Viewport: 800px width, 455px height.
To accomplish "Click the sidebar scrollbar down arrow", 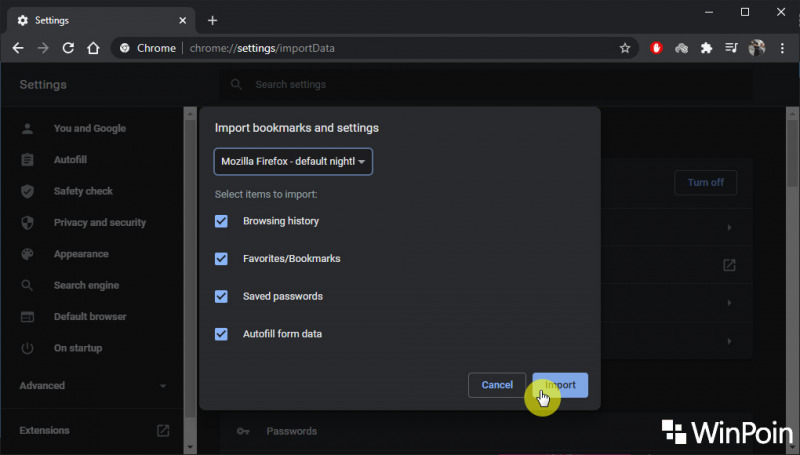I will (x=190, y=447).
